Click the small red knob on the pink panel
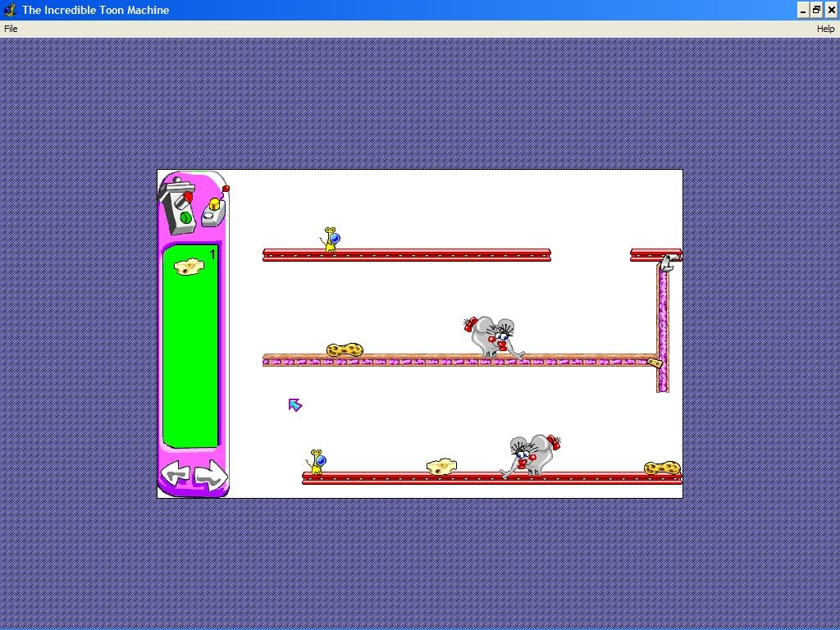The image size is (840, 630). pyautogui.click(x=226, y=189)
